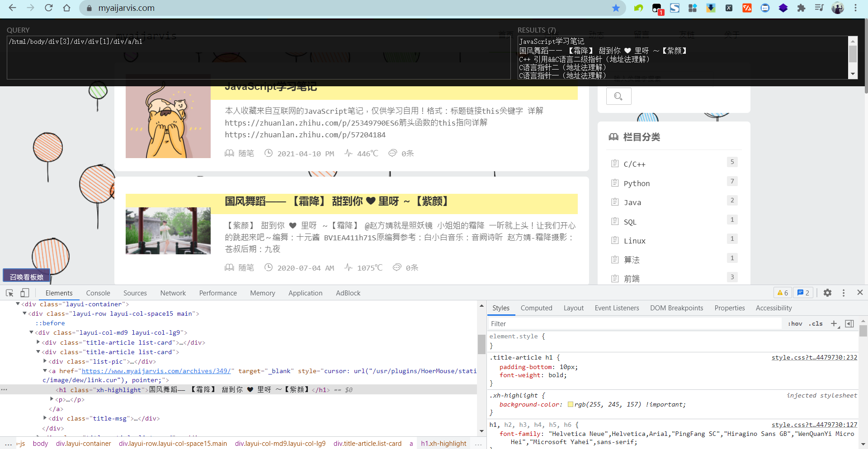Switch to the Computed tab in DevTools
868x449 pixels.
(536, 308)
